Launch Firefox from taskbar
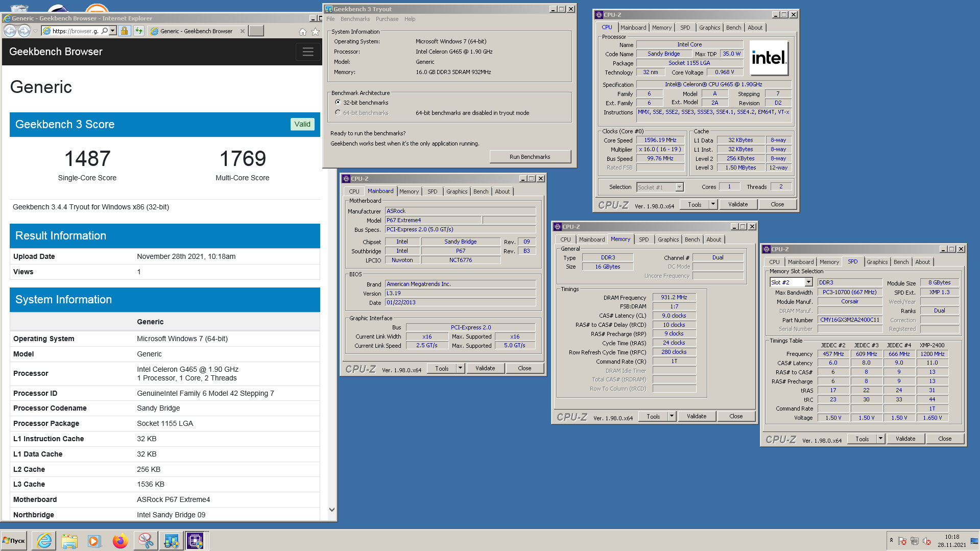This screenshot has height=551, width=980. click(x=120, y=540)
